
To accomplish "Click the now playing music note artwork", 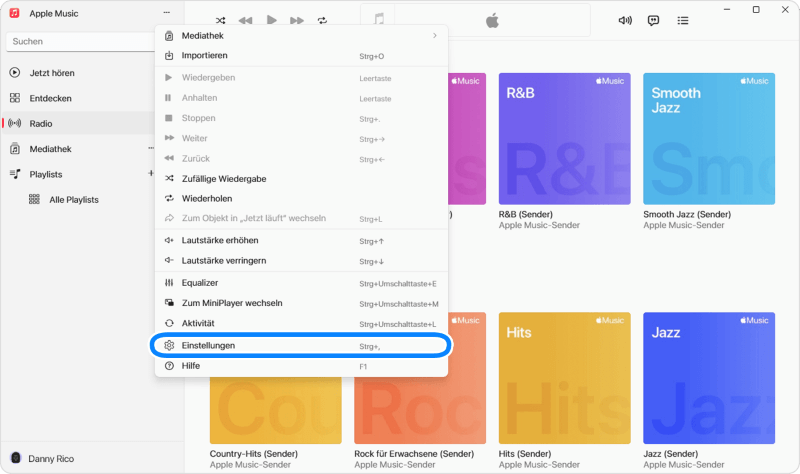I will pyautogui.click(x=378, y=20).
